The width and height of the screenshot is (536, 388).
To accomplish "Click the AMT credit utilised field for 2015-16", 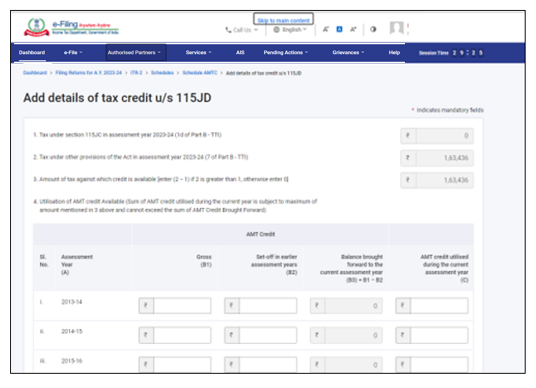I will (432, 364).
